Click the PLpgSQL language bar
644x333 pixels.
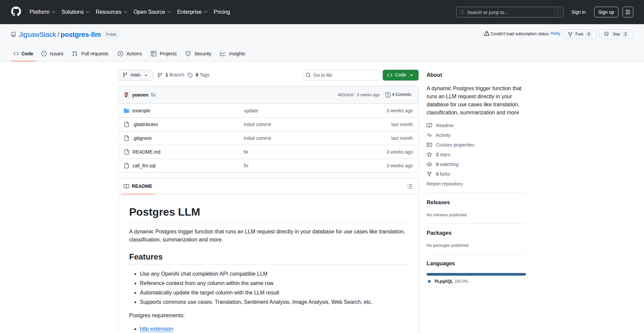tap(476, 274)
